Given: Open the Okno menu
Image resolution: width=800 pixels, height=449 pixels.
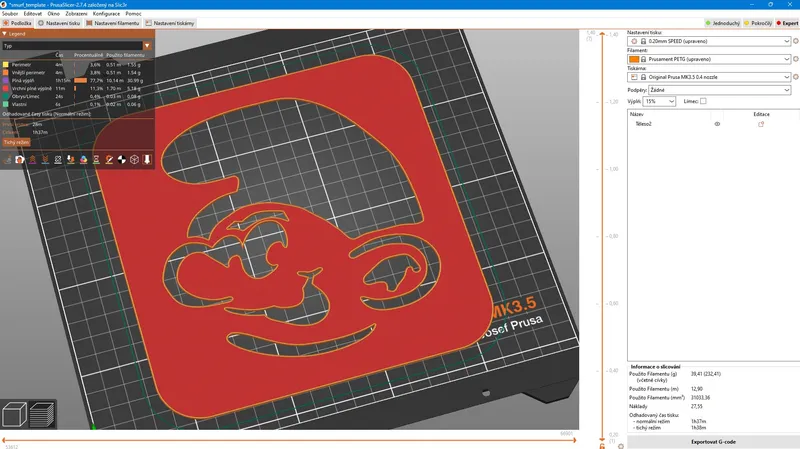Looking at the screenshot, I should [x=54, y=14].
